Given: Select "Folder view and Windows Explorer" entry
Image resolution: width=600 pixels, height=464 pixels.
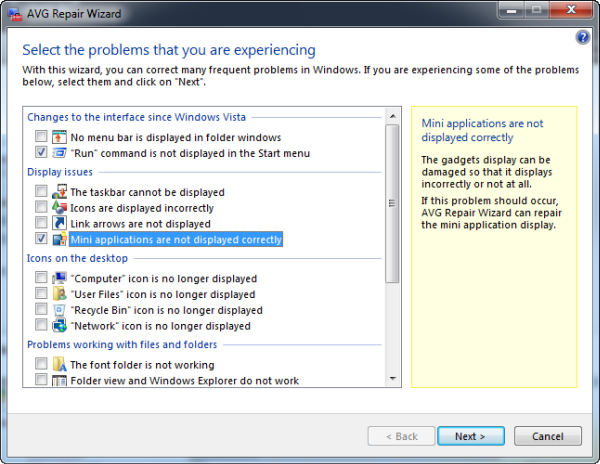Looking at the screenshot, I should (184, 381).
